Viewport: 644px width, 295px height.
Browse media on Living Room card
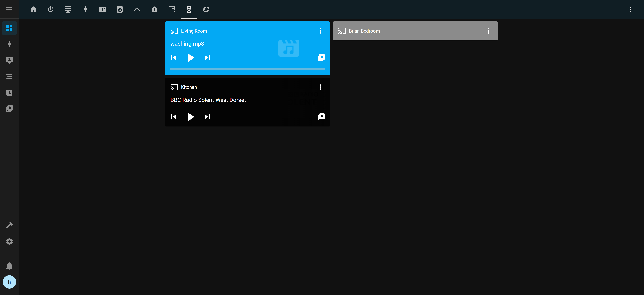321,58
